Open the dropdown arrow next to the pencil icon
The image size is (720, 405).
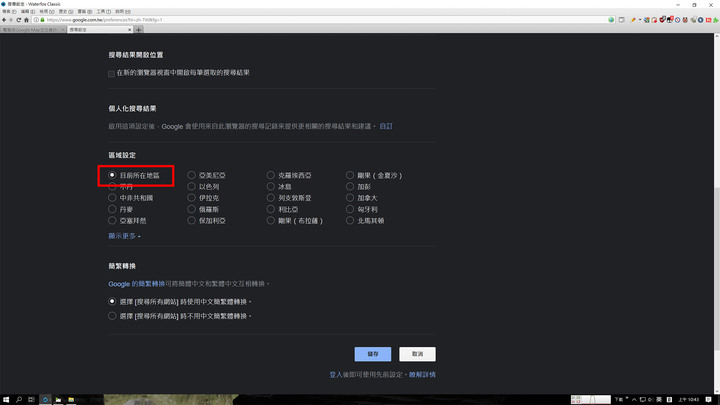[x=640, y=20]
